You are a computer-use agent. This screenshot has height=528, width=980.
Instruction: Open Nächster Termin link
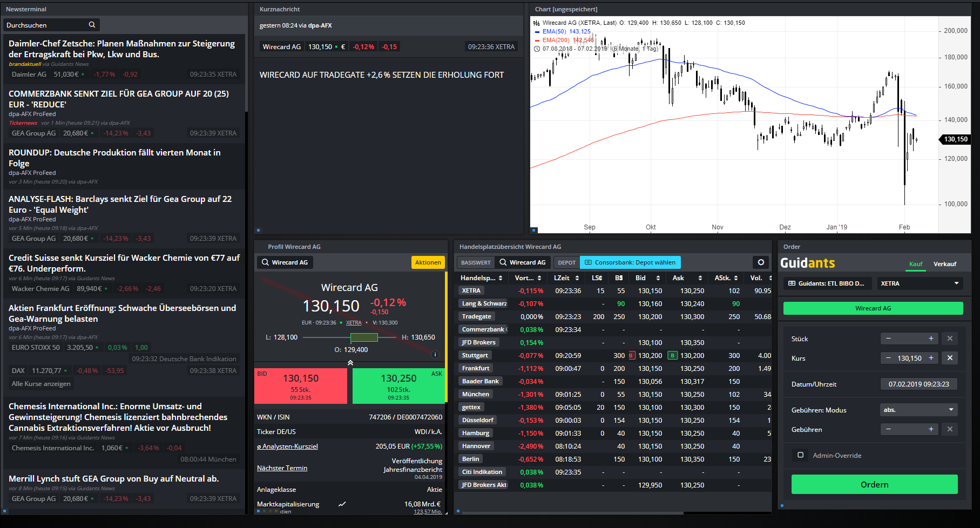[282, 468]
